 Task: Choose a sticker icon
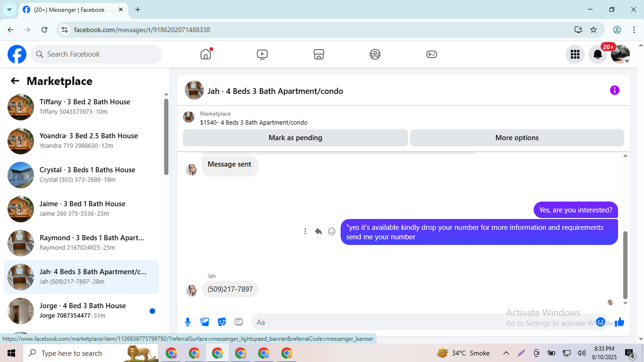click(222, 322)
